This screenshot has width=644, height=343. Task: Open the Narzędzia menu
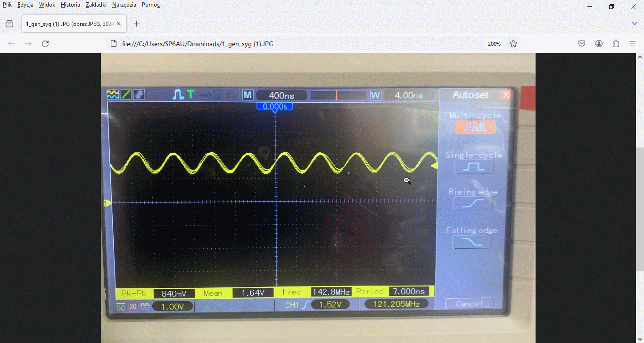pos(124,5)
